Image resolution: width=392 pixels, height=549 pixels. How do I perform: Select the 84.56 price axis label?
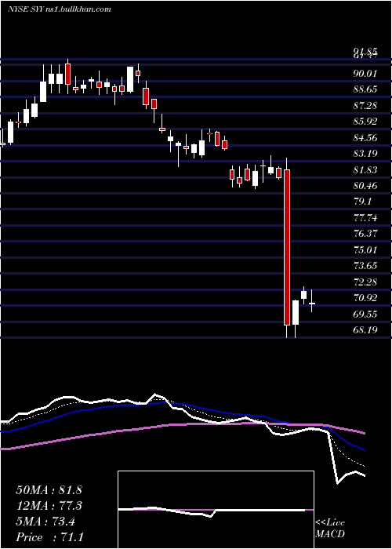click(x=365, y=137)
